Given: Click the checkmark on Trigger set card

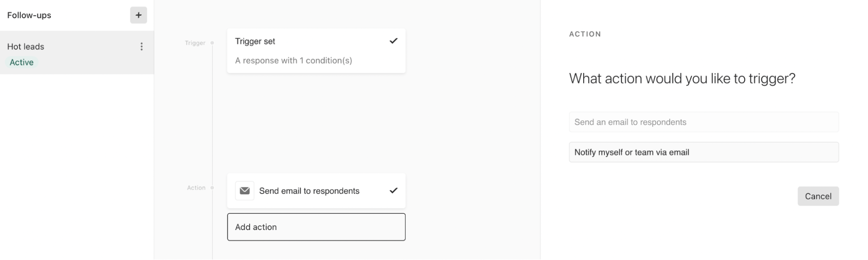Looking at the screenshot, I should [x=393, y=41].
